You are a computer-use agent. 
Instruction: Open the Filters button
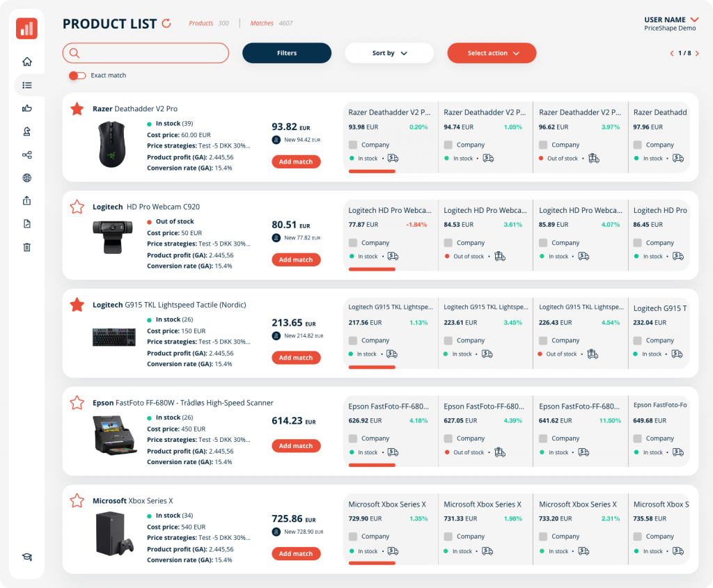click(x=287, y=53)
